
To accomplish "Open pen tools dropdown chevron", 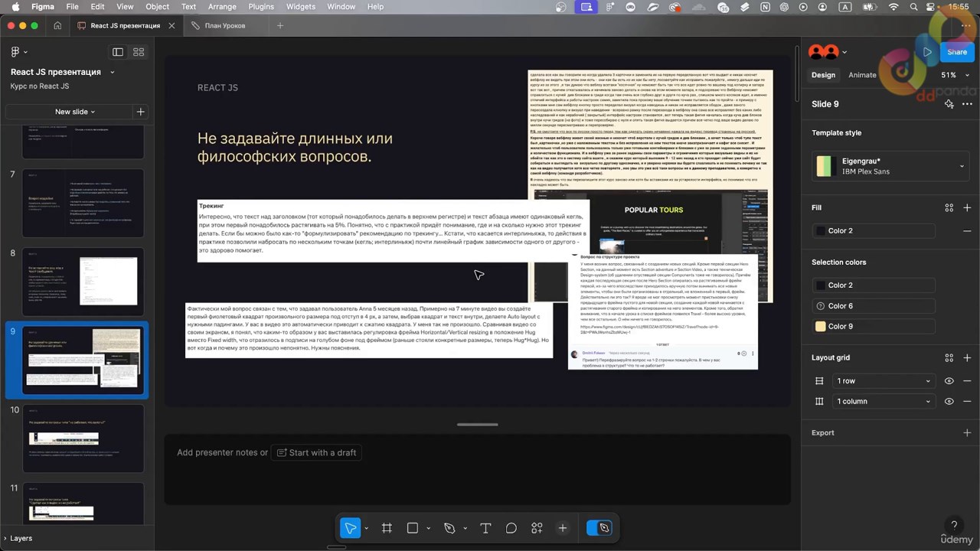I will (x=465, y=528).
